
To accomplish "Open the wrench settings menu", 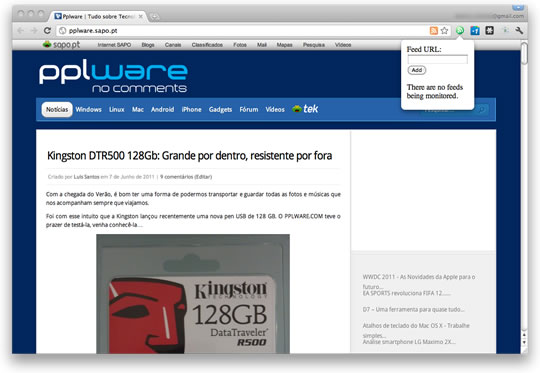I will click(519, 31).
